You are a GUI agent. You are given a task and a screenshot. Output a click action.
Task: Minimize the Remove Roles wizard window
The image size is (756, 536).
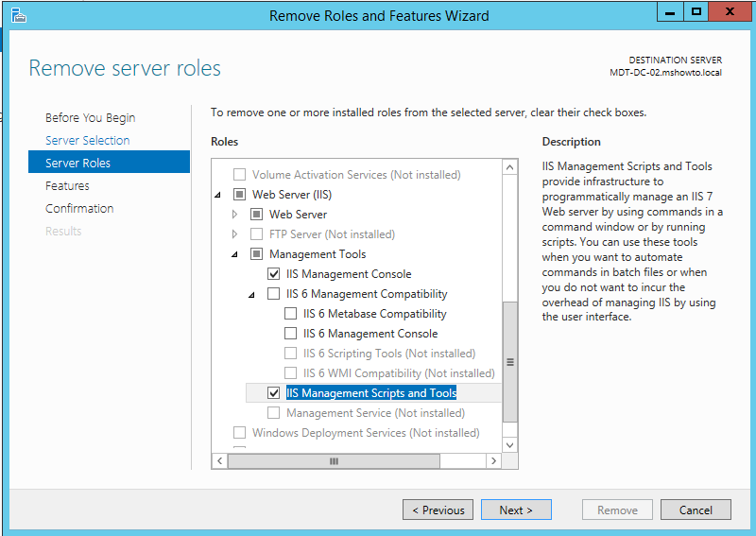[670, 12]
